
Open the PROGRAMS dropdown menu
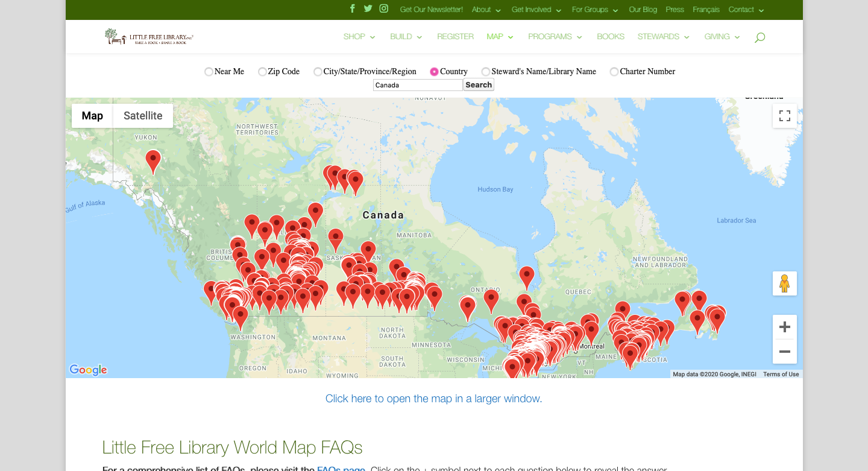tap(555, 37)
